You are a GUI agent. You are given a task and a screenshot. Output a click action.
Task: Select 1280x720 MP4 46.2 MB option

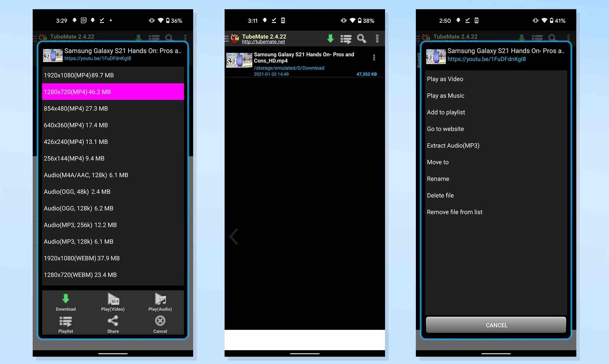click(x=113, y=91)
